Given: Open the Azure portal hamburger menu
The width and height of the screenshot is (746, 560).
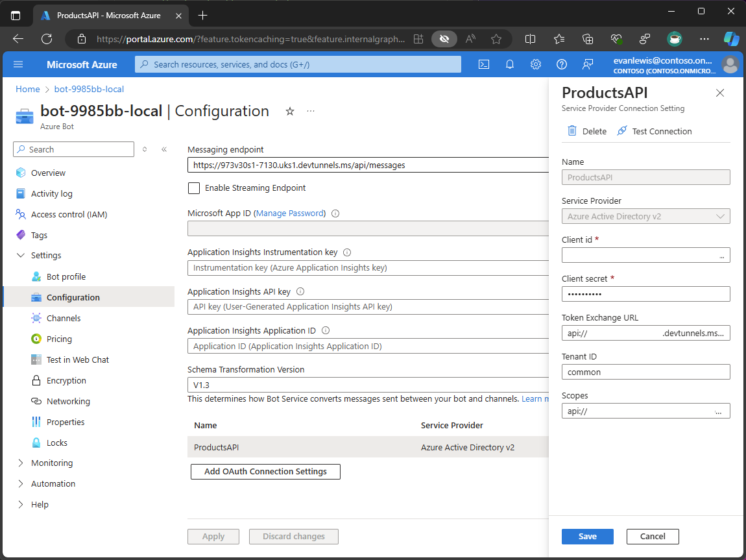Looking at the screenshot, I should pyautogui.click(x=18, y=64).
